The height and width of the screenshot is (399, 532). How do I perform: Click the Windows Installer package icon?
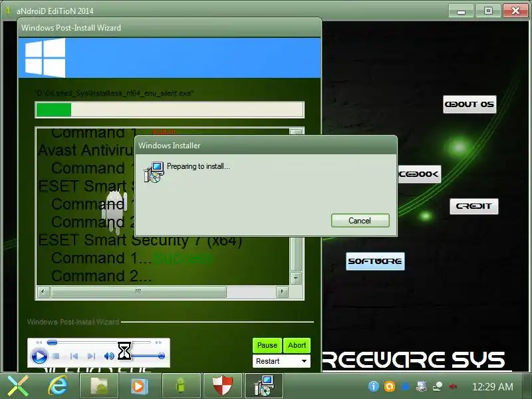tap(154, 172)
